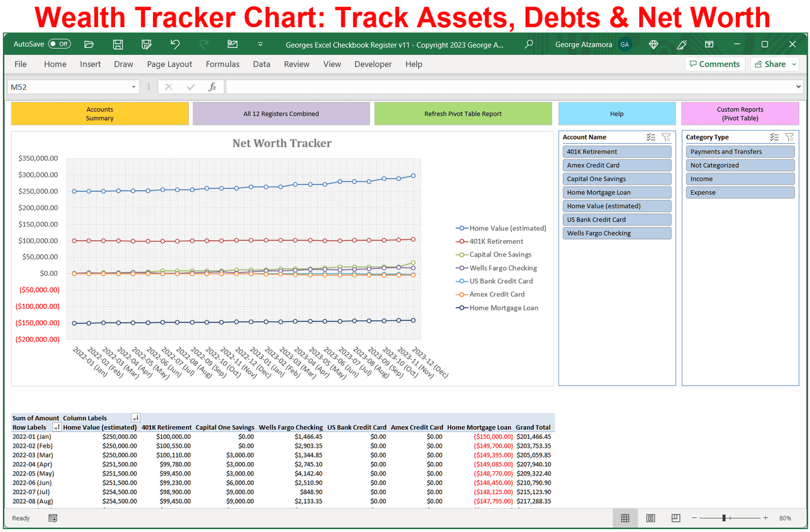The image size is (810, 532).
Task: Click the Undo icon
Action: pyautogui.click(x=175, y=44)
